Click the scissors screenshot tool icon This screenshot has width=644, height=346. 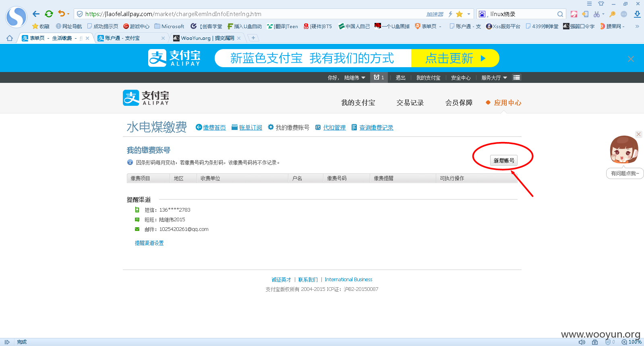[x=596, y=14]
